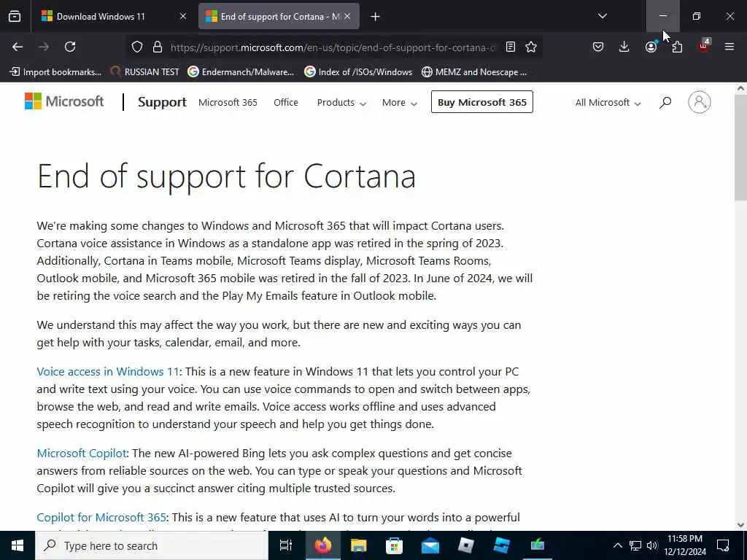The image size is (747, 560).
Task: Select the End of support for Cortana tab
Action: (279, 17)
